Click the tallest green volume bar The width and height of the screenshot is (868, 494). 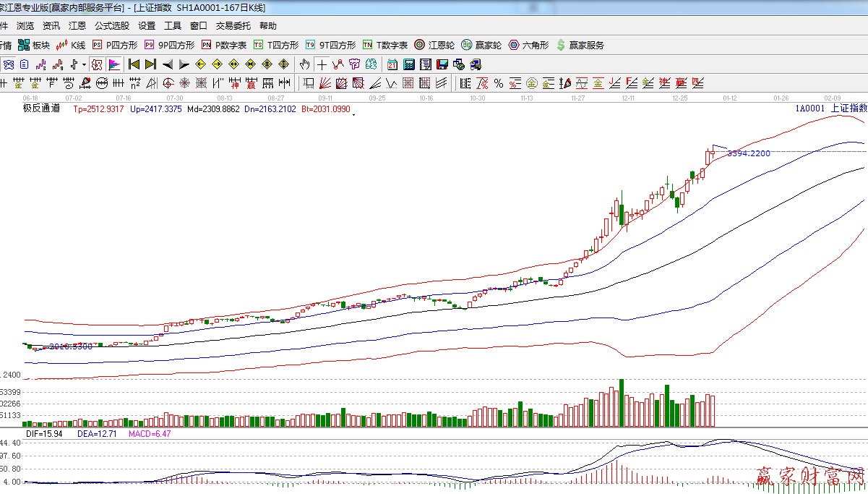(621, 402)
